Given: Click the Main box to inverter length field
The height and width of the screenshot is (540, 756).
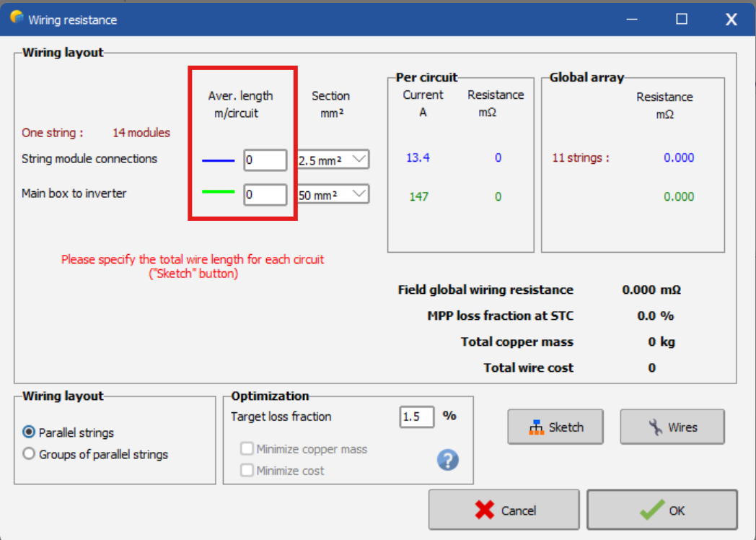Looking at the screenshot, I should [265, 195].
